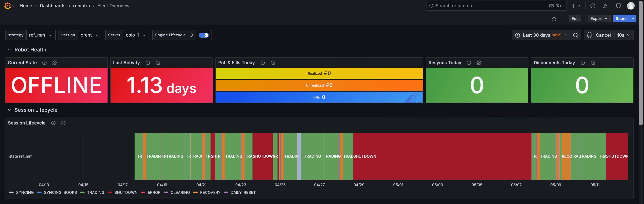
Task: Click crossed icon on Last Activity panel
Action: tap(158, 63)
